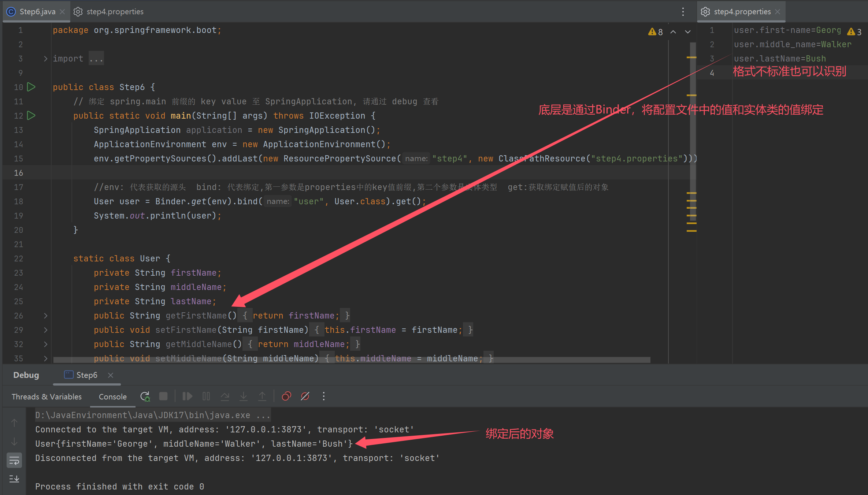Close the right split step4.properties tab
The width and height of the screenshot is (868, 495).
(778, 12)
